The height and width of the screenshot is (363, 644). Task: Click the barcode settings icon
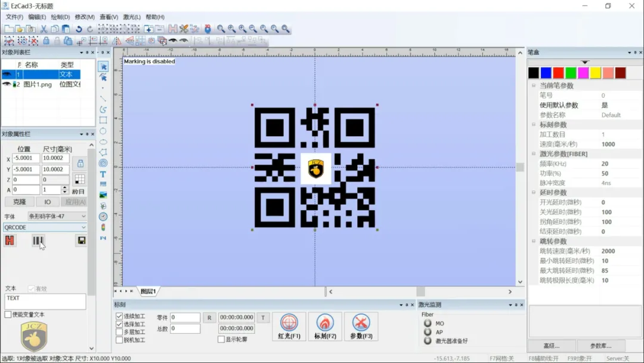point(38,241)
